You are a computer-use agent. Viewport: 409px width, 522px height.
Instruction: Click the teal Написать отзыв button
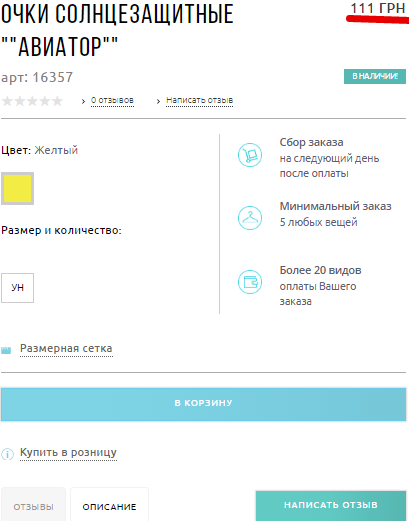[x=331, y=505]
